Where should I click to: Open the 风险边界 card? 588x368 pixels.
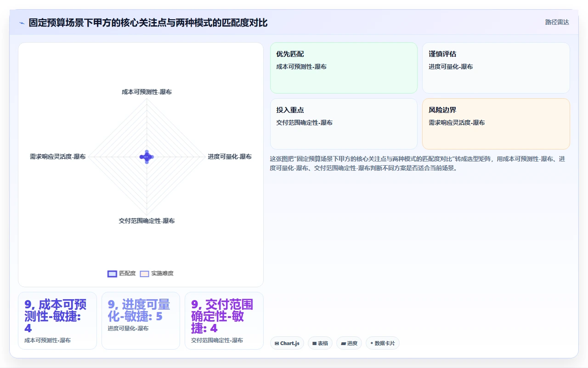click(496, 124)
